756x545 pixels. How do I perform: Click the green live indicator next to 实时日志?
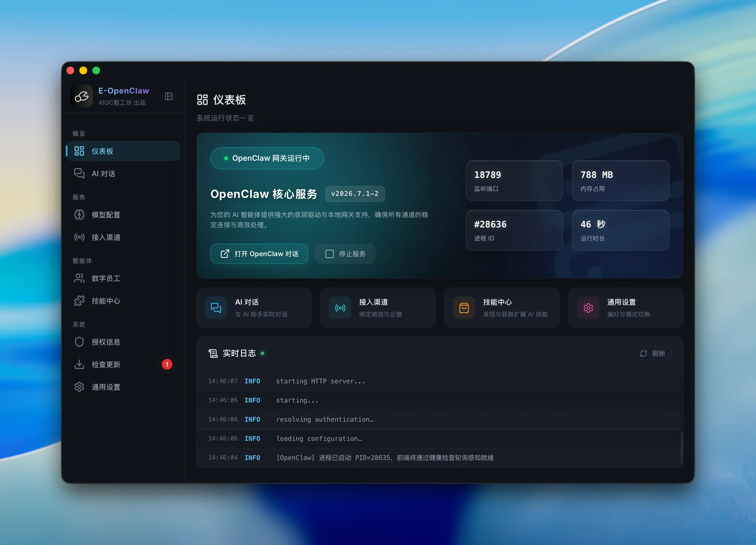click(262, 353)
